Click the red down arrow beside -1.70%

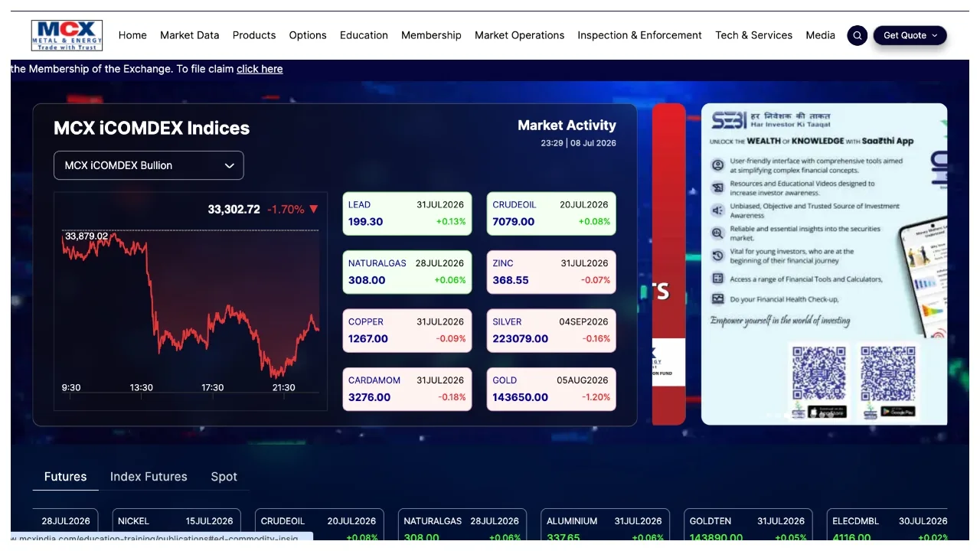coord(314,209)
